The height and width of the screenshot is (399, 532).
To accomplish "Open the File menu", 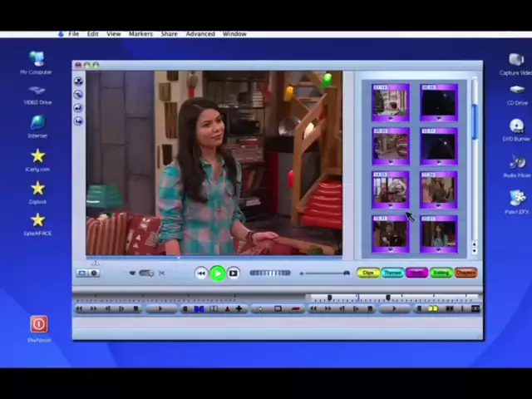I will (x=74, y=34).
